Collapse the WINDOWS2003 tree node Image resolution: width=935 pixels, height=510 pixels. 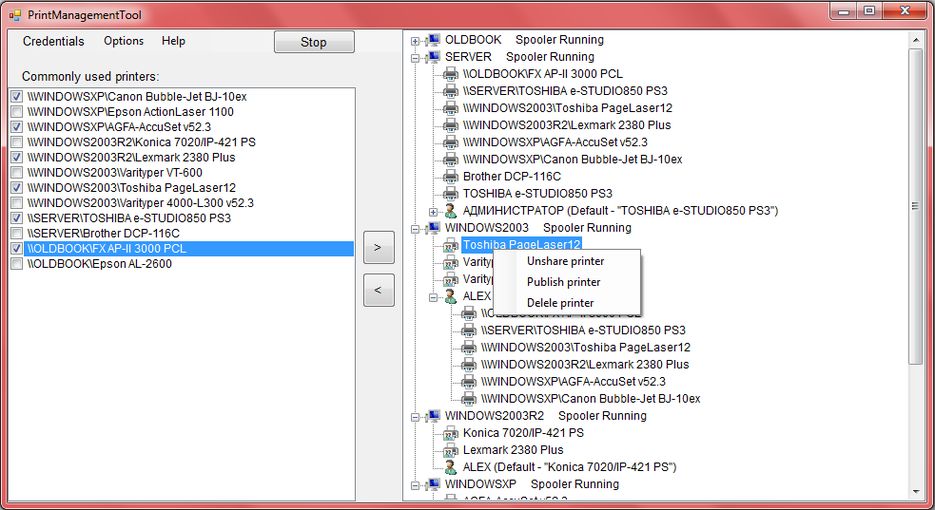[x=416, y=229]
